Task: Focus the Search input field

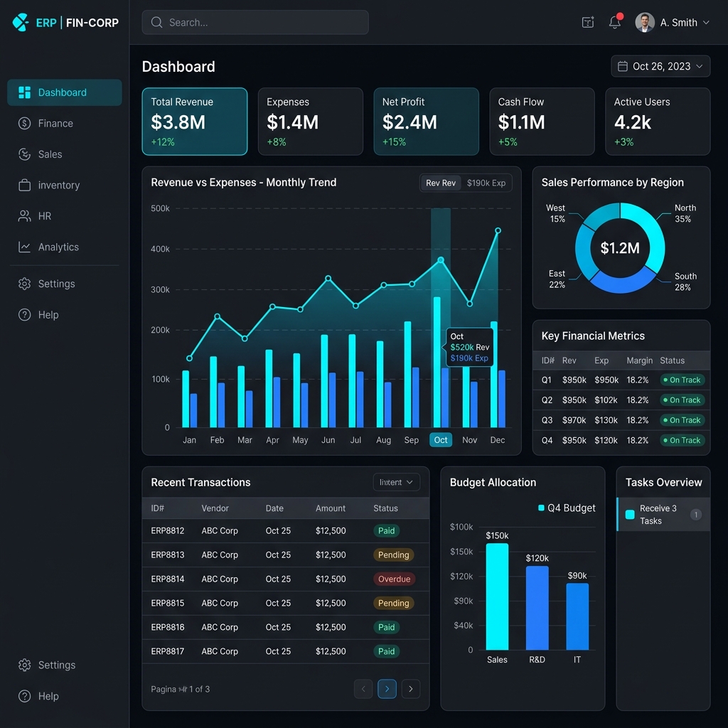Action: 255,22
